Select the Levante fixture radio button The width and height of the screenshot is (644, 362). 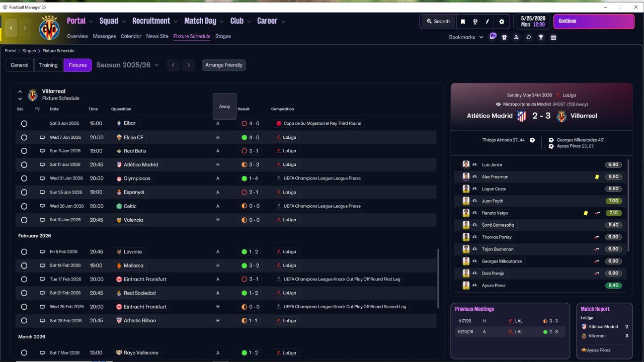click(24, 252)
